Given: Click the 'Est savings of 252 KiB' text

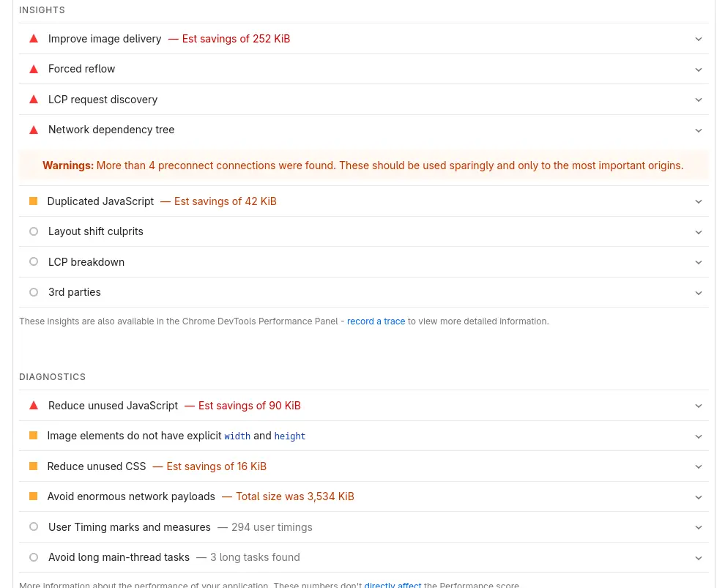Looking at the screenshot, I should (x=236, y=39).
